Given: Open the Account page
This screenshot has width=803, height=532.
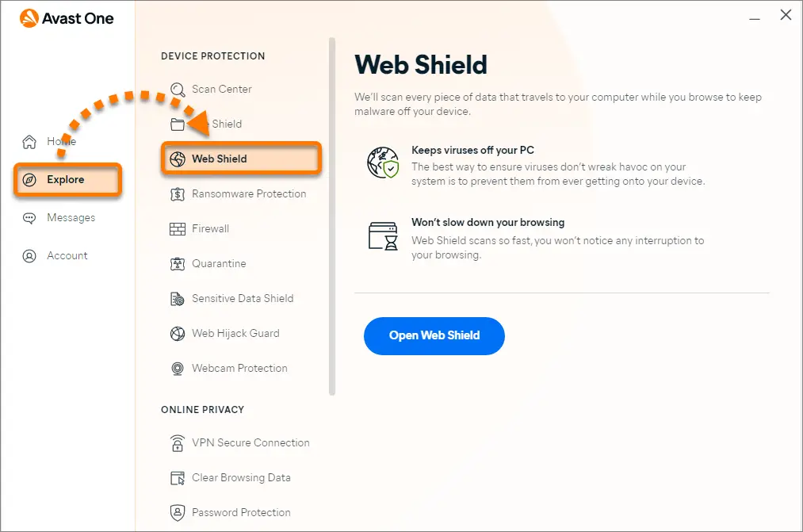Looking at the screenshot, I should (55, 255).
